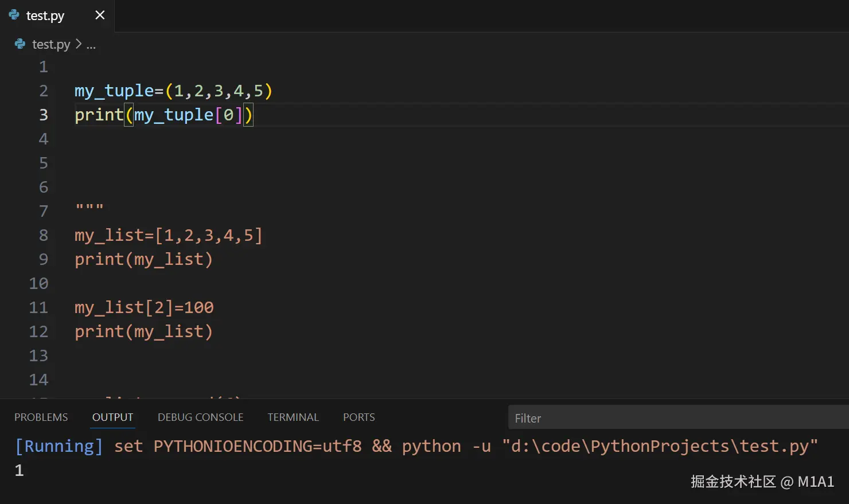Select the OUTPUT panel tab
Image resolution: width=849 pixels, height=504 pixels.
[112, 417]
